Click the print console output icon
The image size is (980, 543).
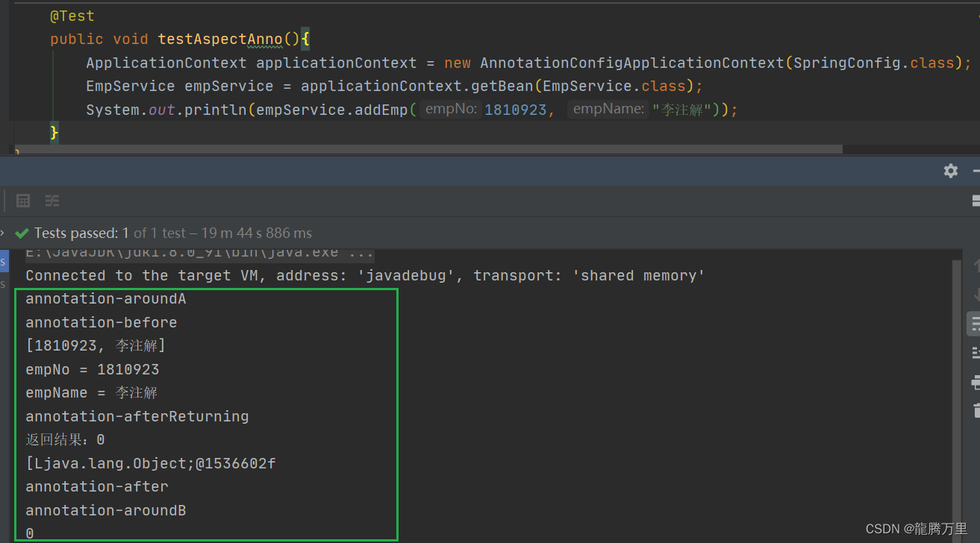point(975,382)
